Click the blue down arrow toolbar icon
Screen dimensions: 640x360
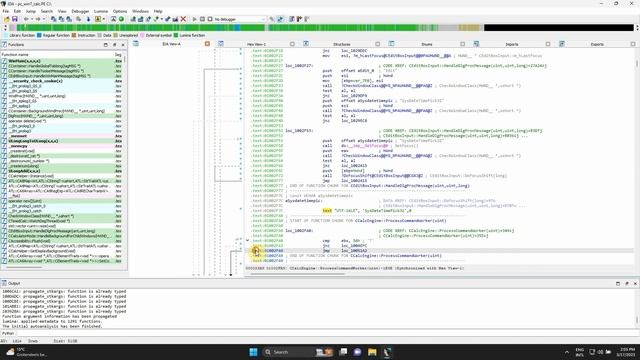click(88, 19)
